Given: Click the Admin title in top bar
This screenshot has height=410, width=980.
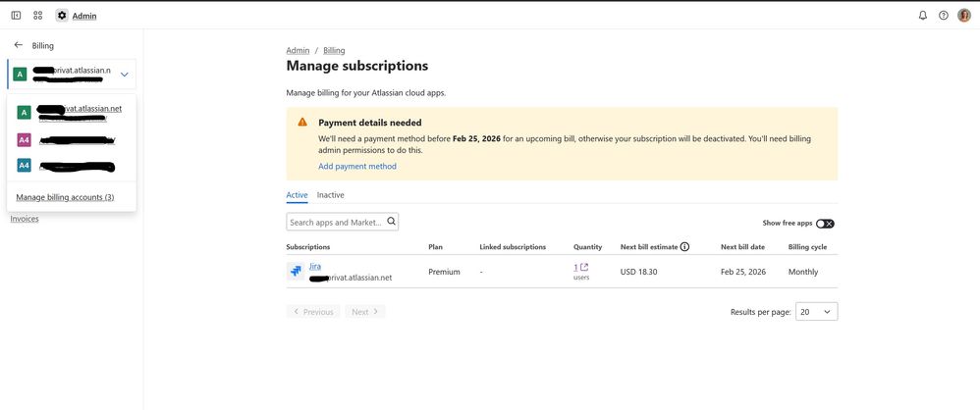Looking at the screenshot, I should 84,17.
